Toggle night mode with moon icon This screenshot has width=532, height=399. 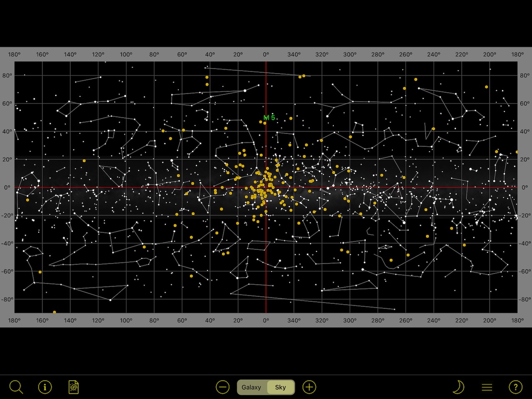458,387
